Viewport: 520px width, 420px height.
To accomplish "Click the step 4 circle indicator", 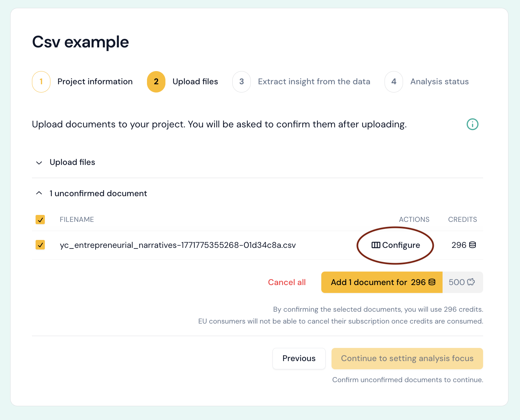I will 393,82.
